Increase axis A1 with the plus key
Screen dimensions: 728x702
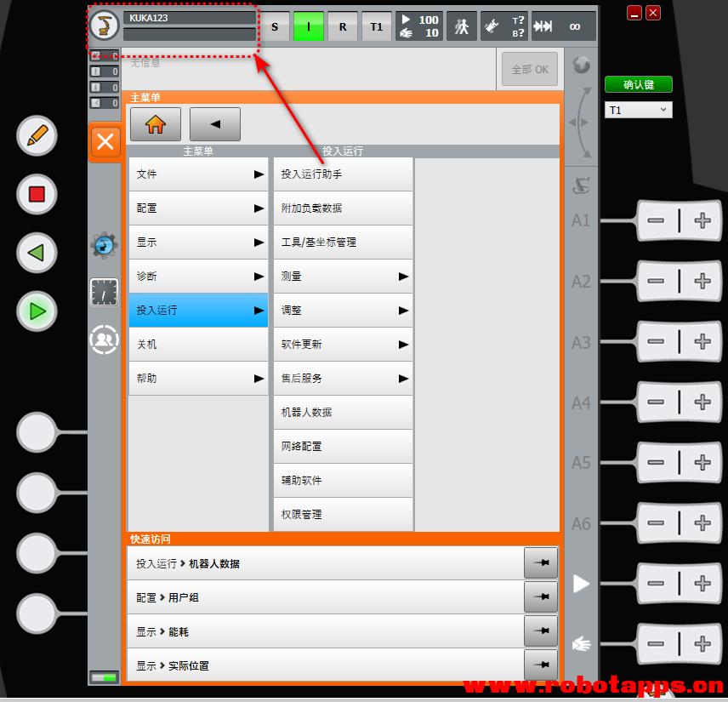(x=702, y=220)
